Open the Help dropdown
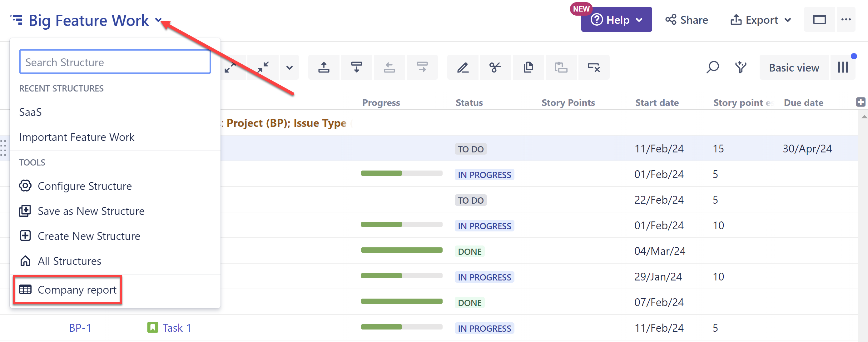This screenshot has width=868, height=342. (616, 20)
